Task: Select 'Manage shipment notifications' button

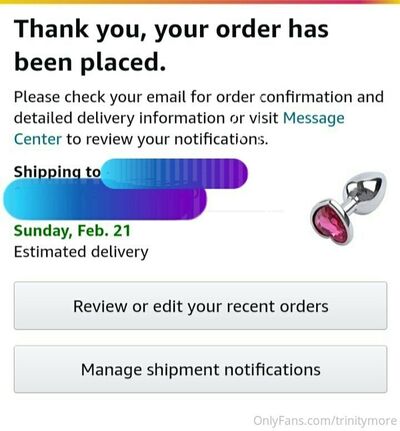Action: pos(200,369)
